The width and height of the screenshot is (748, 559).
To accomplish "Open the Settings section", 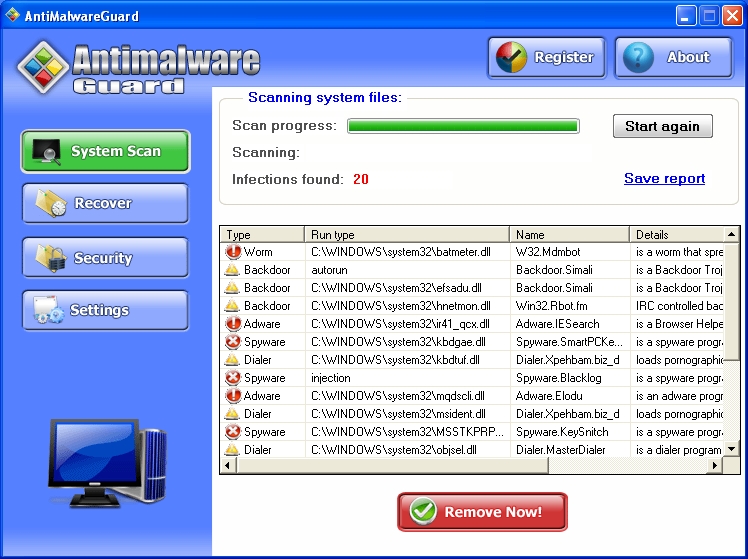I will 105,310.
